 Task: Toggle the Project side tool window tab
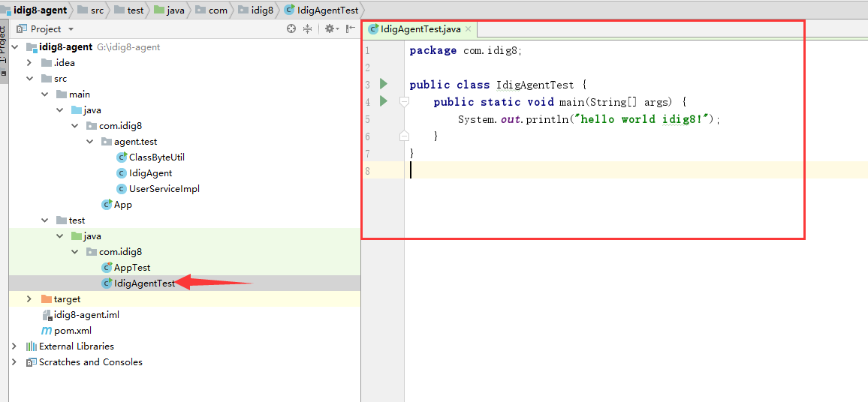pos(3,51)
